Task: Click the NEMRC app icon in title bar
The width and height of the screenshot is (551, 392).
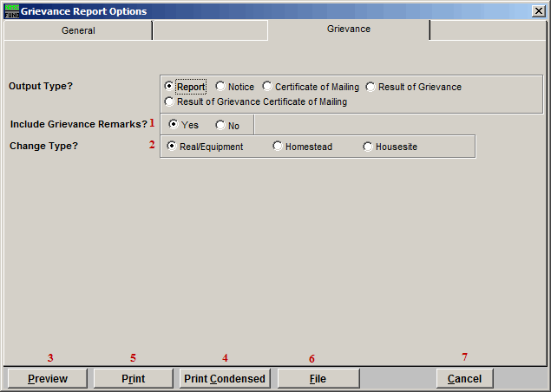Action: click(x=10, y=10)
